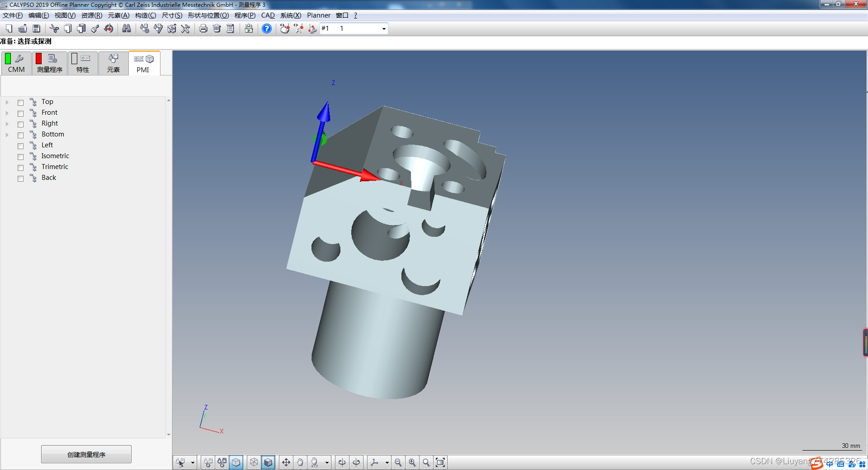Open help with blue question mark icon
Screen dimensions: 868x470
(267, 28)
